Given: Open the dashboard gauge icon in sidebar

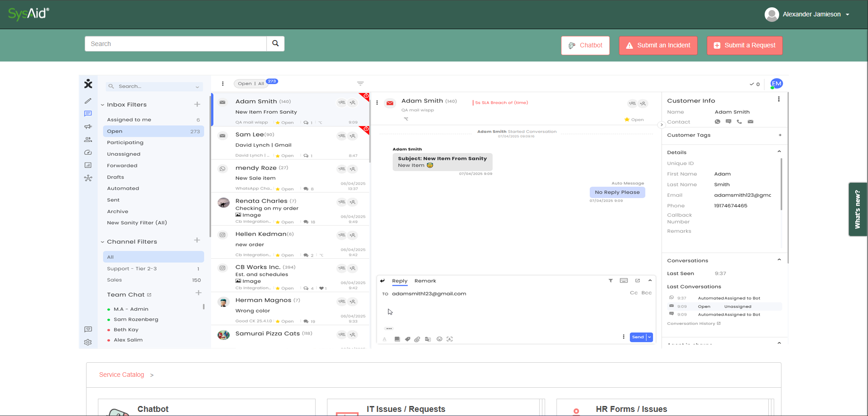Looking at the screenshot, I should click(88, 152).
